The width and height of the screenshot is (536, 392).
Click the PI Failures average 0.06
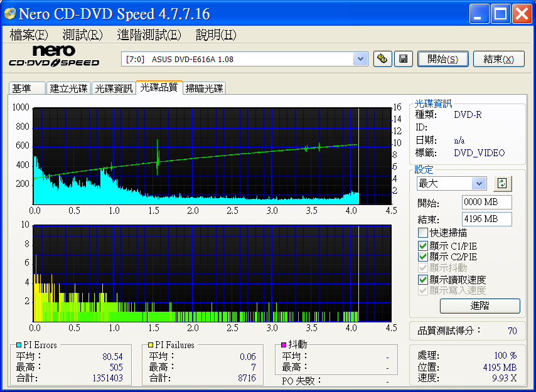(247, 356)
